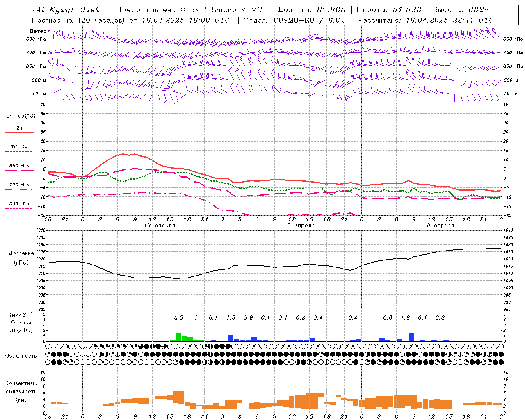Viewport: 525px width, 420px height.
Task: Click the Прогноз на 120 часа(ов) text
Action: [79, 20]
